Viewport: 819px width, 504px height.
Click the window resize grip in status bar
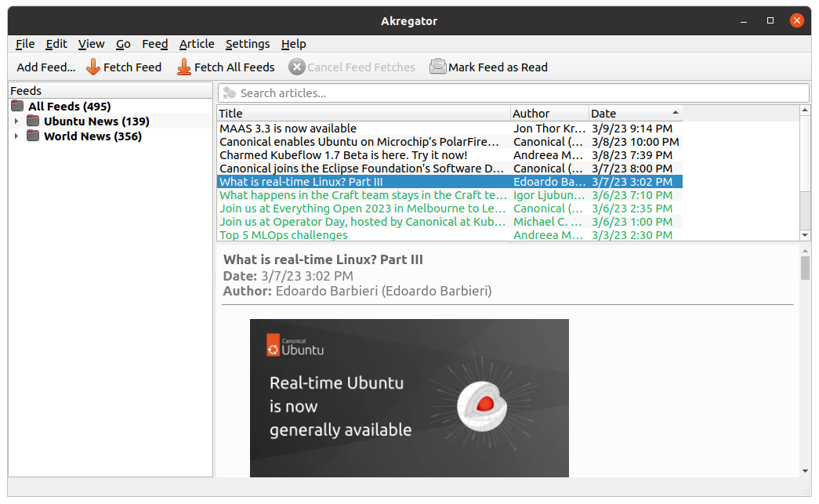806,491
